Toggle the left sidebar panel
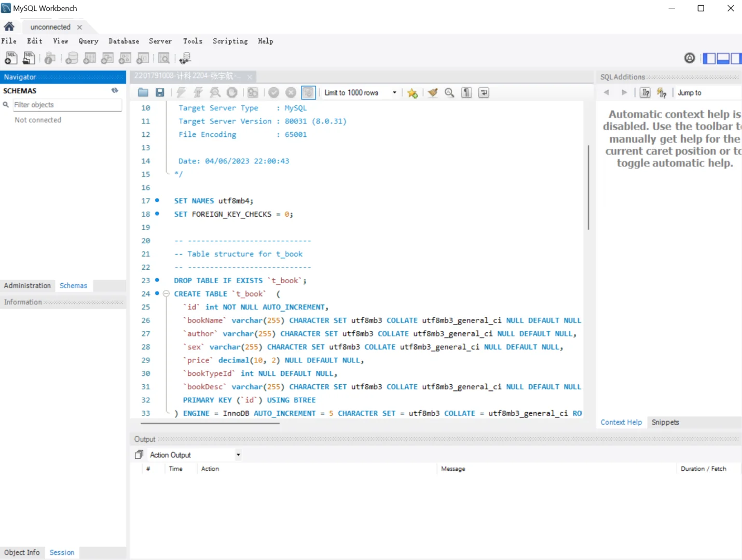This screenshot has height=560, width=742. (709, 58)
